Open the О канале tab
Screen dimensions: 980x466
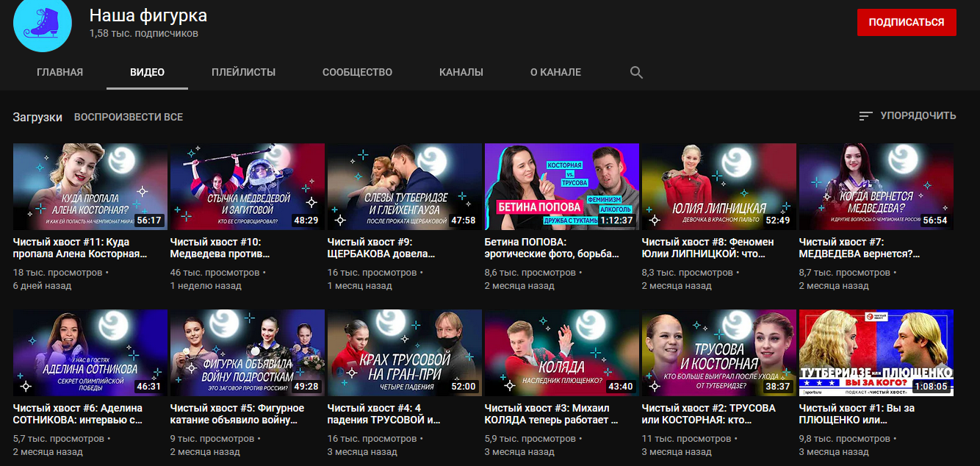tap(555, 72)
